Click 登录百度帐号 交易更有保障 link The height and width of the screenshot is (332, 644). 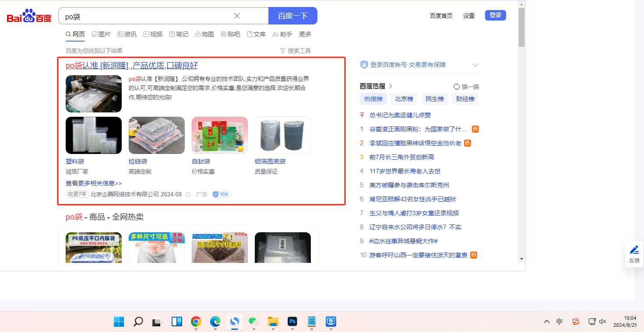point(408,65)
